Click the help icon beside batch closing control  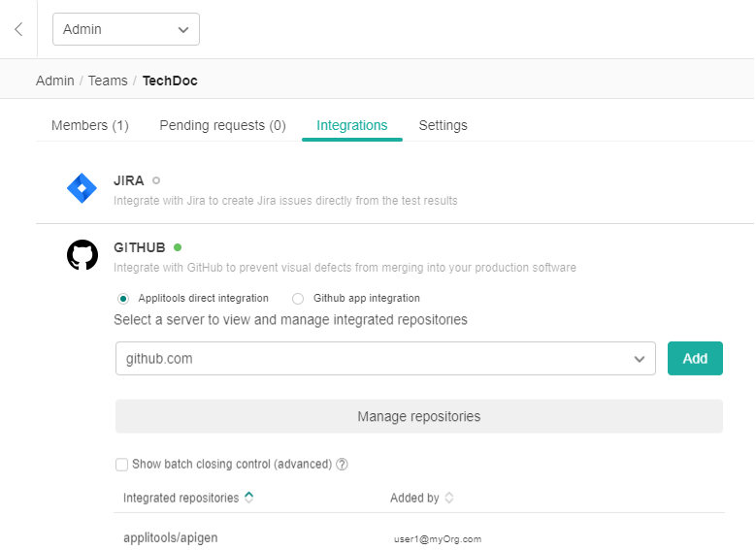(342, 465)
